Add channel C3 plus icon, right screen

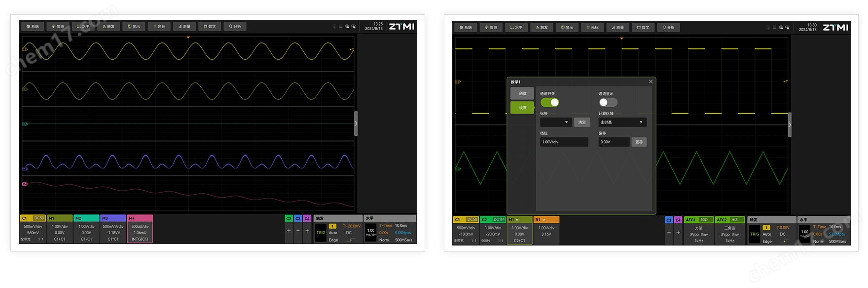(x=669, y=232)
